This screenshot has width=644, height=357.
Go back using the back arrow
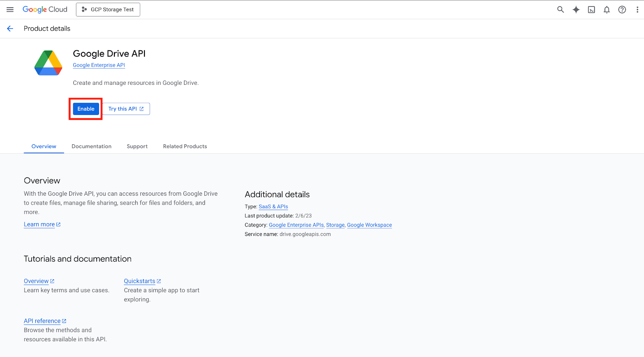[10, 29]
